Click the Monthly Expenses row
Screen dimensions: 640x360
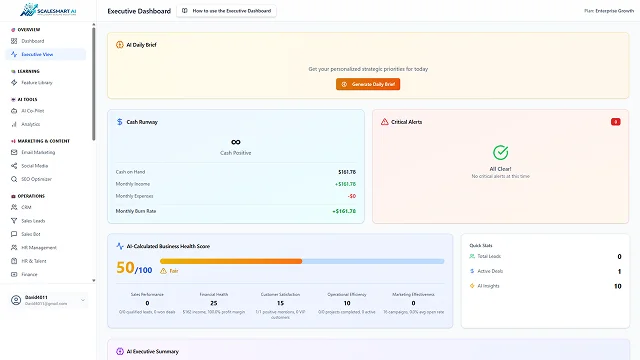pyautogui.click(x=236, y=196)
